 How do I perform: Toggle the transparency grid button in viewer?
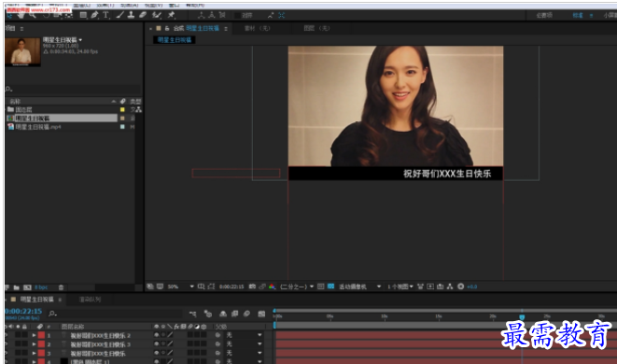click(331, 287)
